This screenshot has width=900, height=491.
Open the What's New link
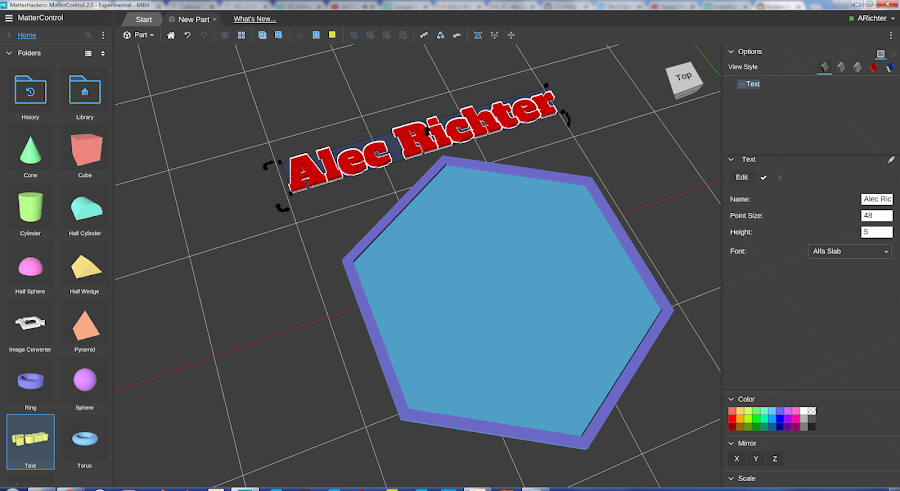pyautogui.click(x=255, y=19)
